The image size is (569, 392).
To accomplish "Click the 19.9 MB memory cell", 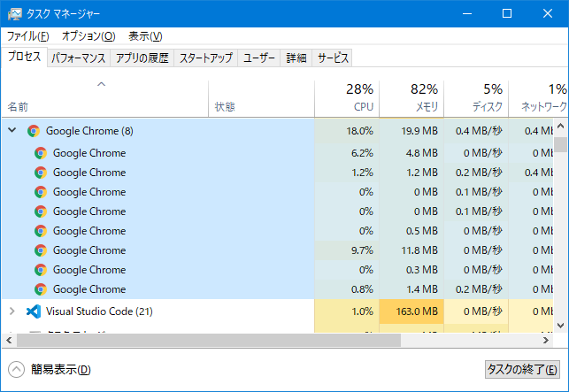I will (x=411, y=131).
